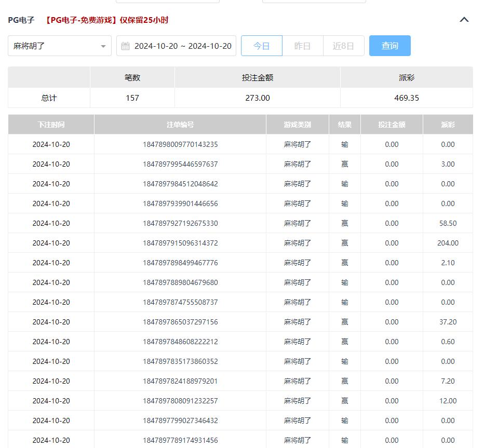Select the 今日 tab
This screenshot has width=484, height=448.
[262, 46]
